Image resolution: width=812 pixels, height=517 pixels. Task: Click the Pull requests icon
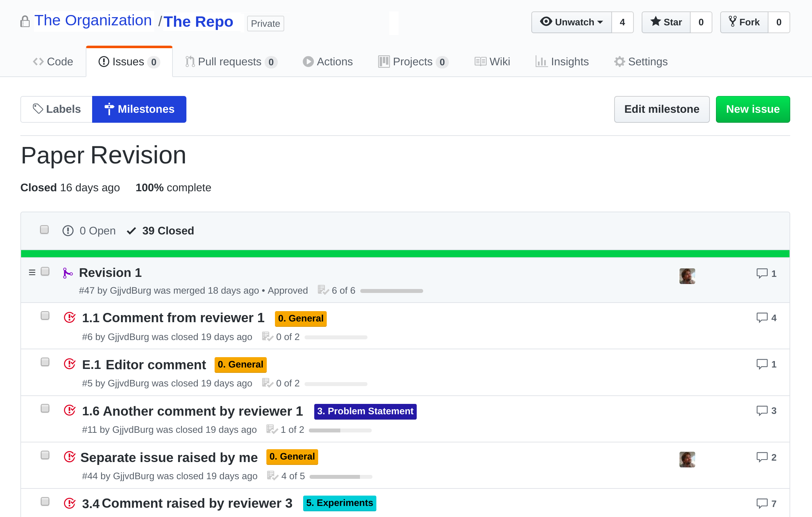click(189, 61)
